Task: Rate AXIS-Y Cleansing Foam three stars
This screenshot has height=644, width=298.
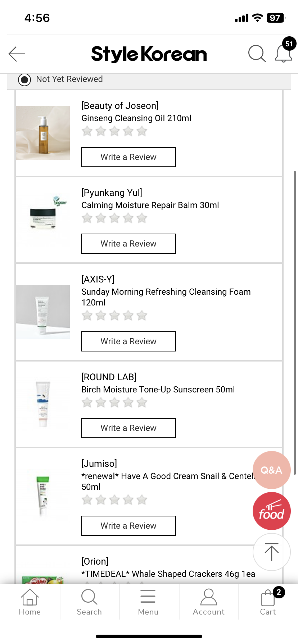Action: click(x=114, y=316)
